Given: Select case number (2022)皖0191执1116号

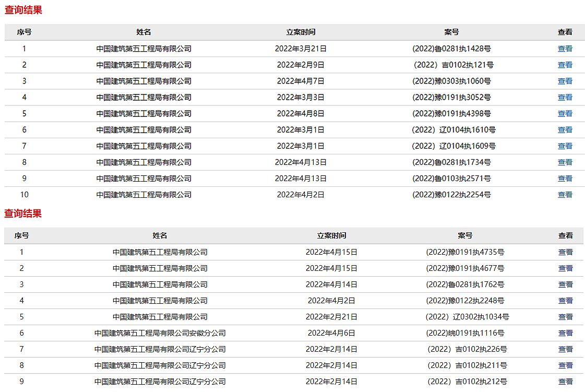Looking at the screenshot, I should (x=465, y=333).
